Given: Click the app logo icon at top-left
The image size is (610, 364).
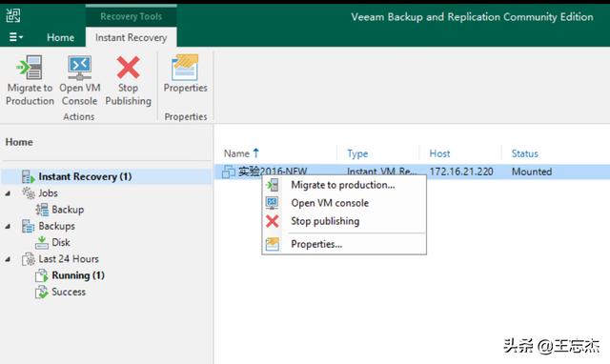Looking at the screenshot, I should click(x=12, y=16).
